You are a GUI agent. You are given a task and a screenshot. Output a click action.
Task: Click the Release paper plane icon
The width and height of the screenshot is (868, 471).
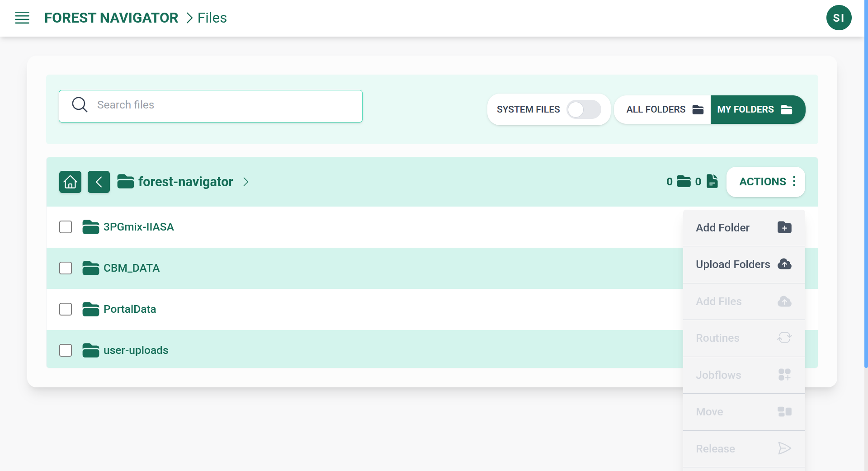click(x=784, y=448)
